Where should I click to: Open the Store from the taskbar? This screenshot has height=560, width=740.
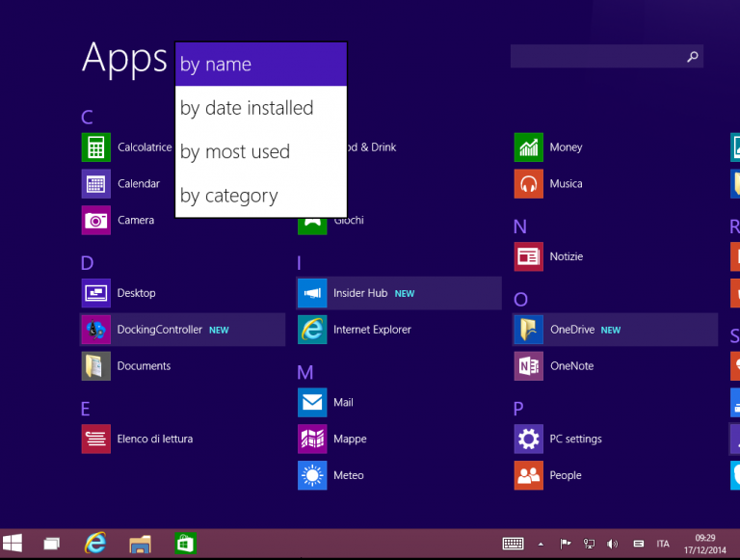tap(185, 544)
